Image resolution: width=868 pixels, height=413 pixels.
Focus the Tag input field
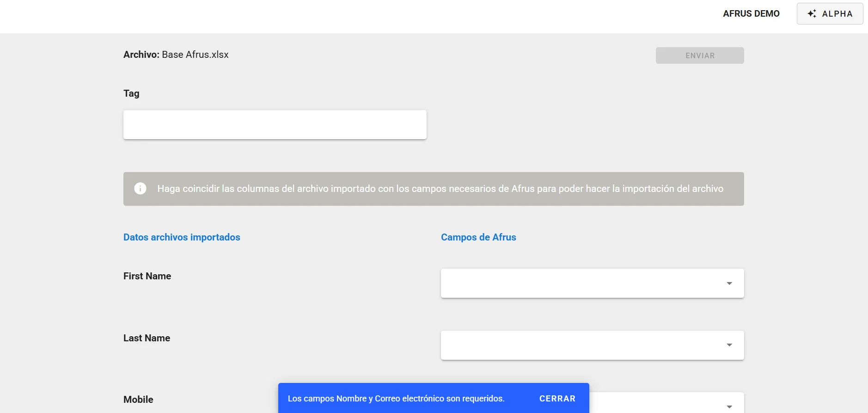click(x=275, y=124)
